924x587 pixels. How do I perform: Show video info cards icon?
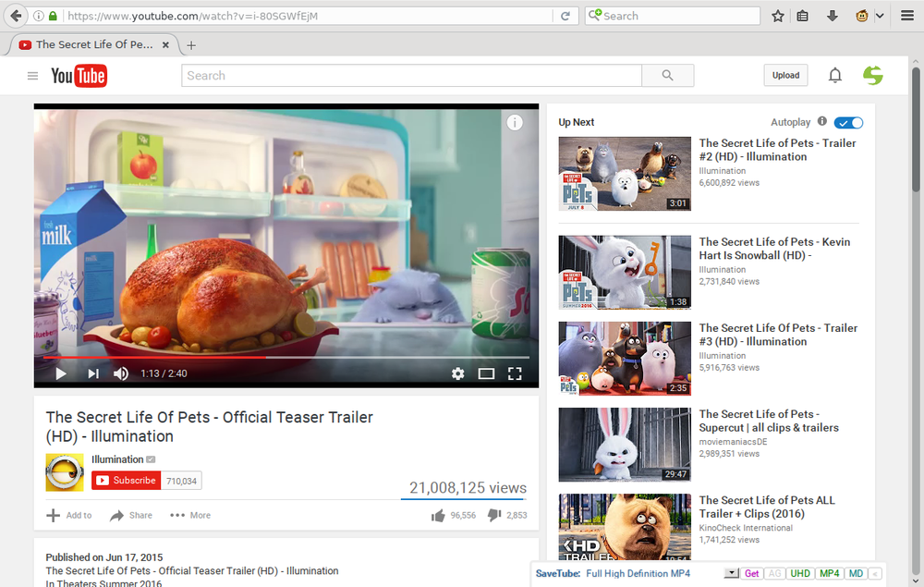click(515, 122)
